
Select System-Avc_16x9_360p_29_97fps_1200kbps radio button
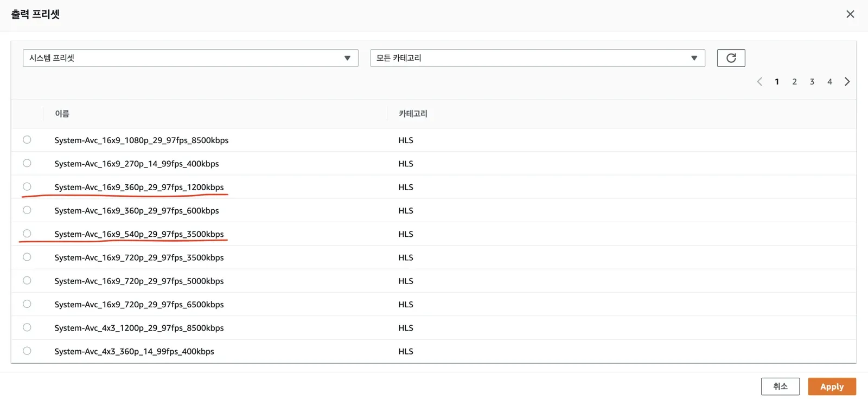click(27, 186)
